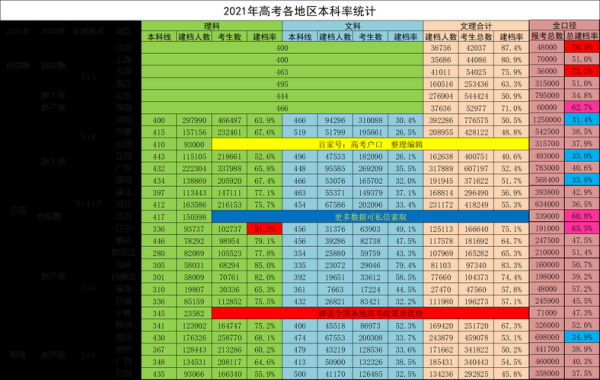Click the 67.6% cell
This screenshot has height=380, width=600.
click(264, 132)
